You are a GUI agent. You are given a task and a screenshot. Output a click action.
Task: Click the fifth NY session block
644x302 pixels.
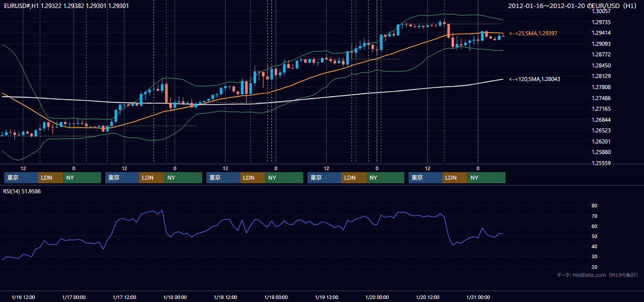486,178
